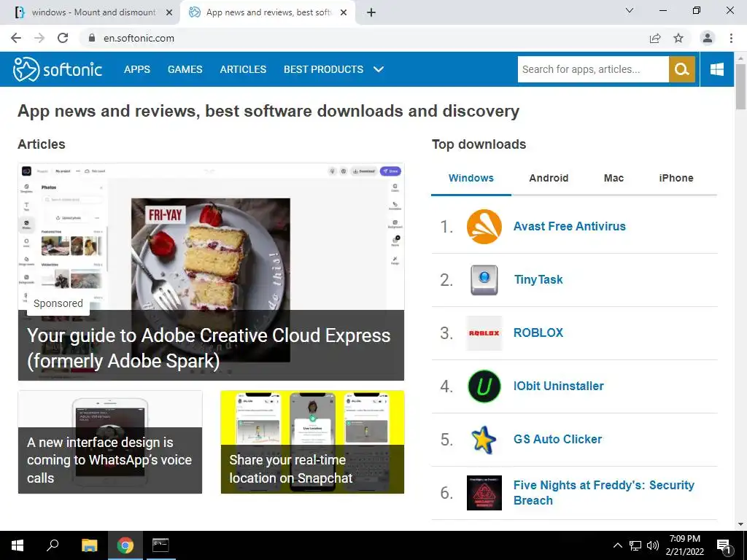This screenshot has width=747, height=560.
Task: Open the ROBLOX text link
Action: tap(538, 332)
